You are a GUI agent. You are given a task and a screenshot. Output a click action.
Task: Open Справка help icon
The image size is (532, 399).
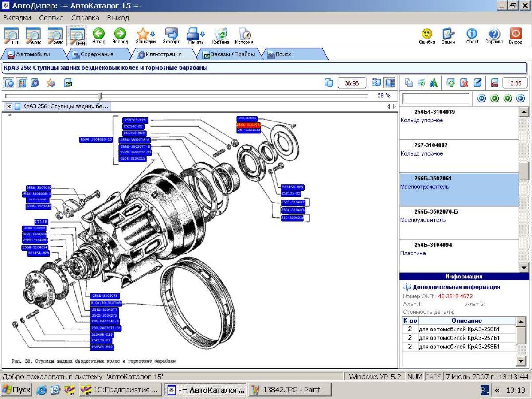[494, 36]
